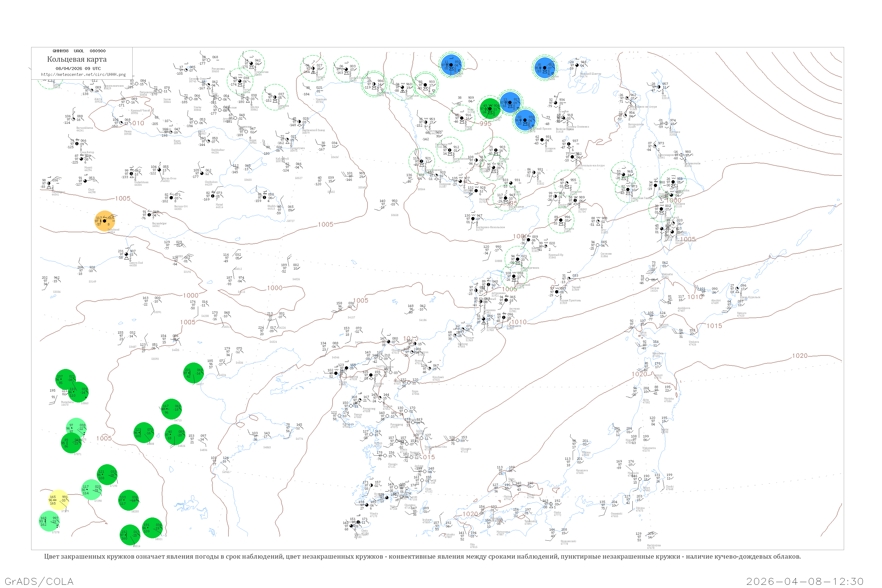The height and width of the screenshot is (588, 882).
Task: Select the green circle at station 58203
Action: point(128,500)
